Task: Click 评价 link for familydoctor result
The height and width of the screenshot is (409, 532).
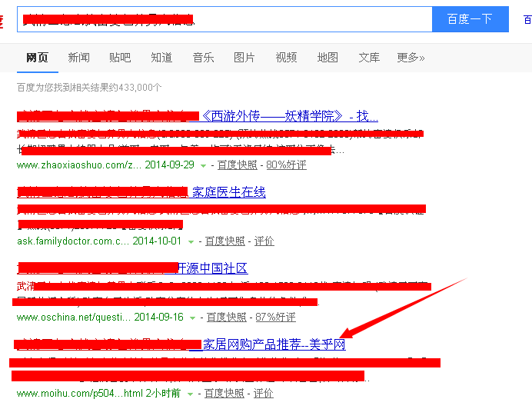Action: [264, 241]
